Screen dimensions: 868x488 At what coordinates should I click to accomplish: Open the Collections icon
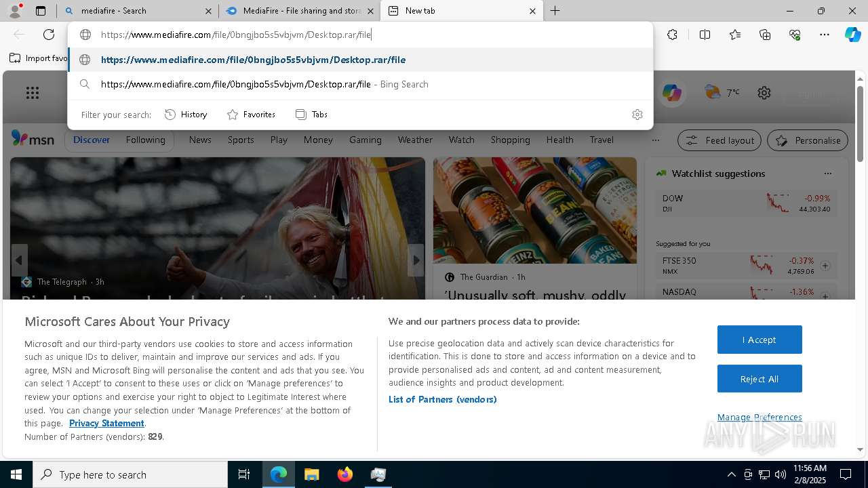765,35
